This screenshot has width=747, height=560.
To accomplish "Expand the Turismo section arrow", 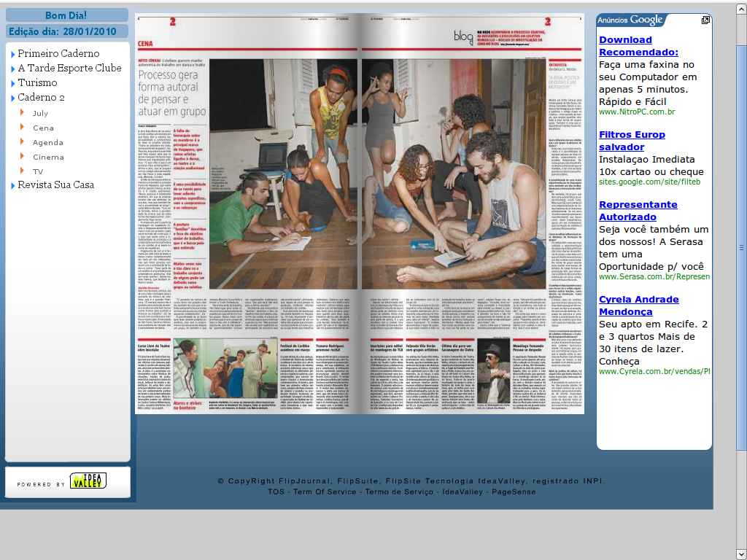I will pyautogui.click(x=12, y=83).
